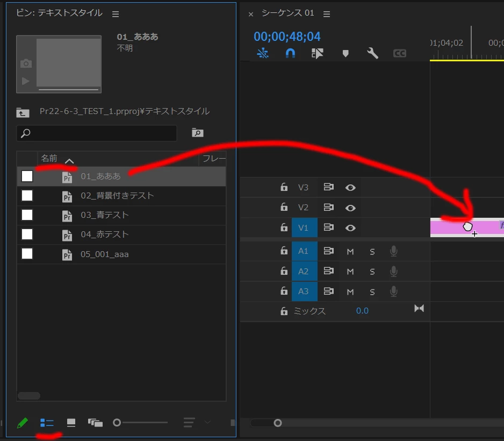
Task: Toggle the closed captions CC button
Action: pos(400,53)
